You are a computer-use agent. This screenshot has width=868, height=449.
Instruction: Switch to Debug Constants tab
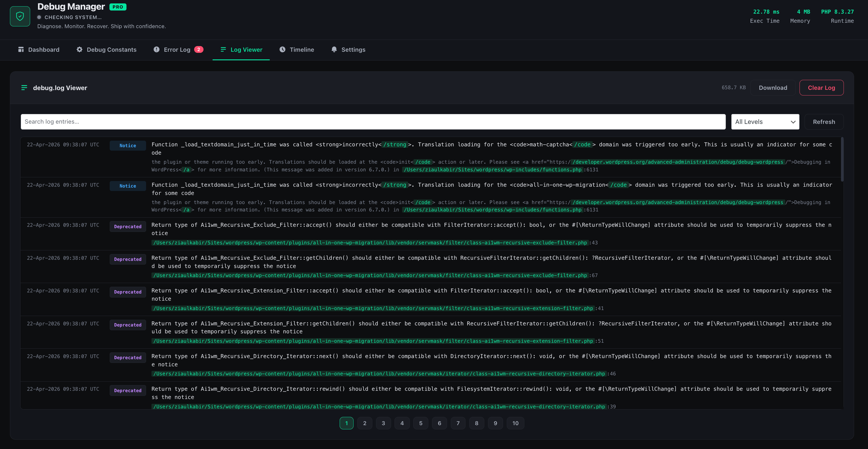tap(107, 49)
